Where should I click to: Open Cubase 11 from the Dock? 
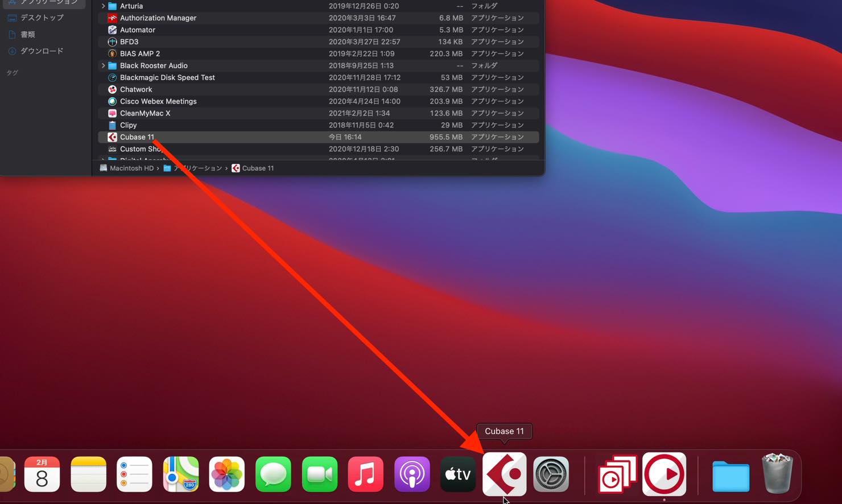click(x=504, y=474)
